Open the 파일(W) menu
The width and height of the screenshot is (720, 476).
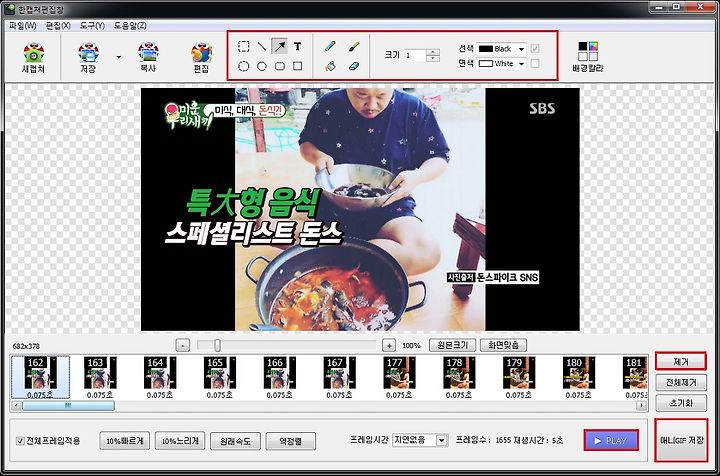(22, 26)
